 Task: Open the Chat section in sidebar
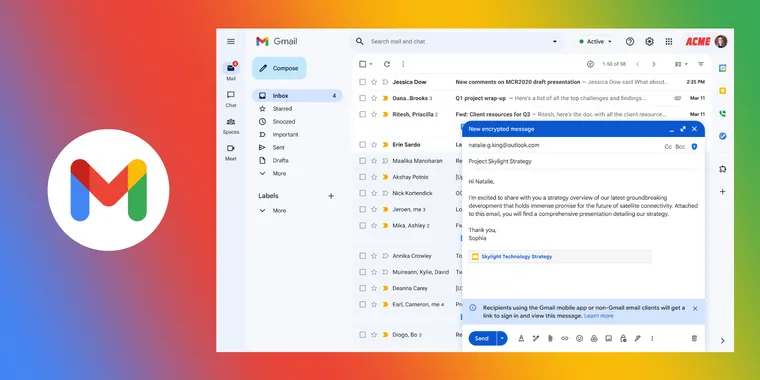click(231, 98)
